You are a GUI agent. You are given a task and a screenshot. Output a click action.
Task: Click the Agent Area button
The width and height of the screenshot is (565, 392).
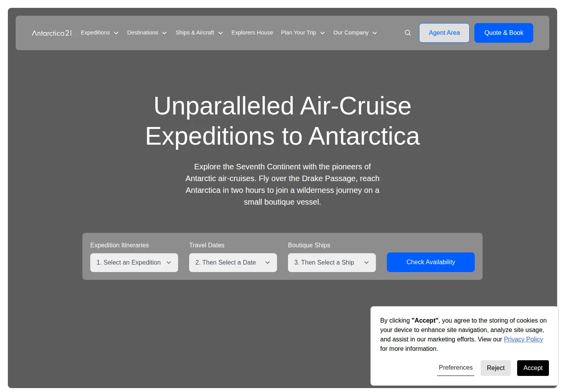tap(444, 33)
